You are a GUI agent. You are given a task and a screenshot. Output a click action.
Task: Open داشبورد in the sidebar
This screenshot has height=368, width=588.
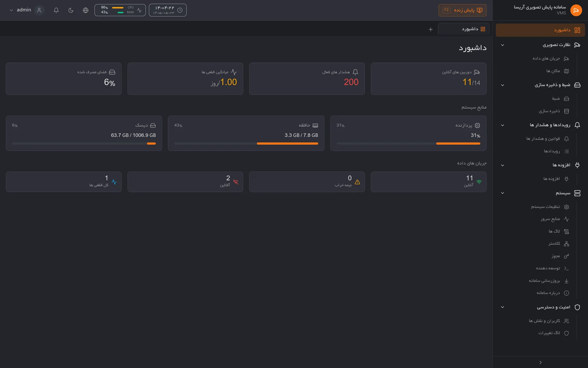pyautogui.click(x=540, y=30)
